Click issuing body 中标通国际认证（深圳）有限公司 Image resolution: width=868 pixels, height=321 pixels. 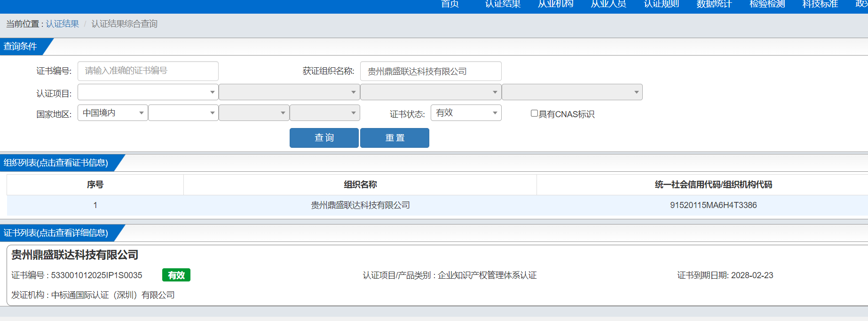coord(113,295)
